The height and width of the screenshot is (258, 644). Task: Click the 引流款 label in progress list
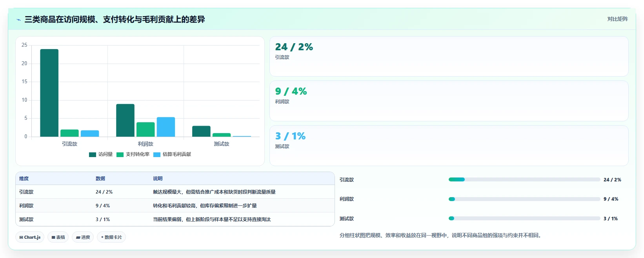(x=347, y=180)
